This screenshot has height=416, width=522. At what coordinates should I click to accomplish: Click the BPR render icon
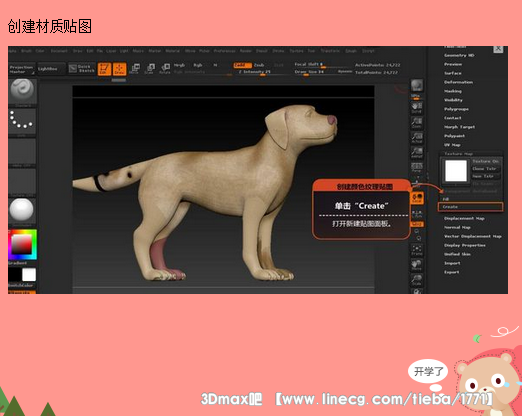tap(417, 86)
